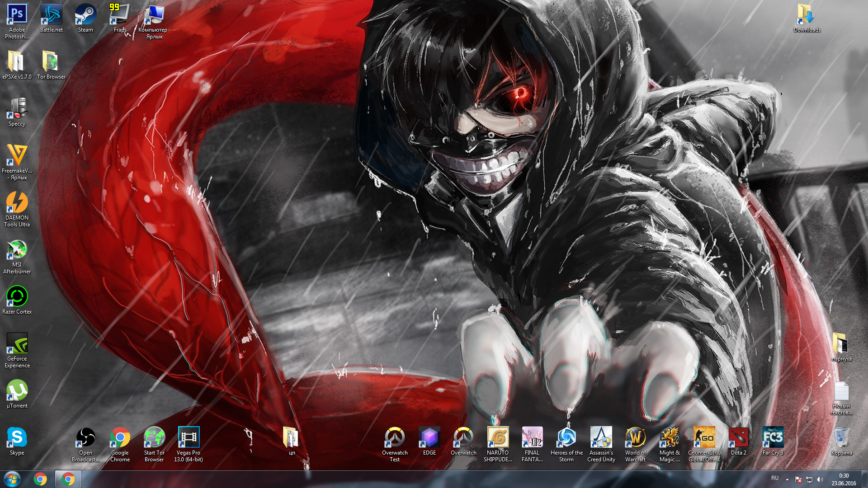Screen dimensions: 868x488
Task: Select the MSI Afterburner icon
Action: 17,257
